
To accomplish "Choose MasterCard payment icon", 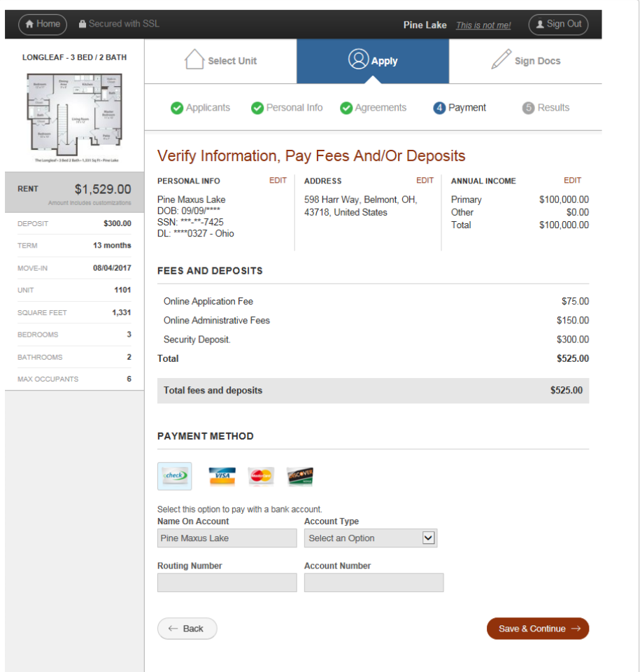I will 261,476.
